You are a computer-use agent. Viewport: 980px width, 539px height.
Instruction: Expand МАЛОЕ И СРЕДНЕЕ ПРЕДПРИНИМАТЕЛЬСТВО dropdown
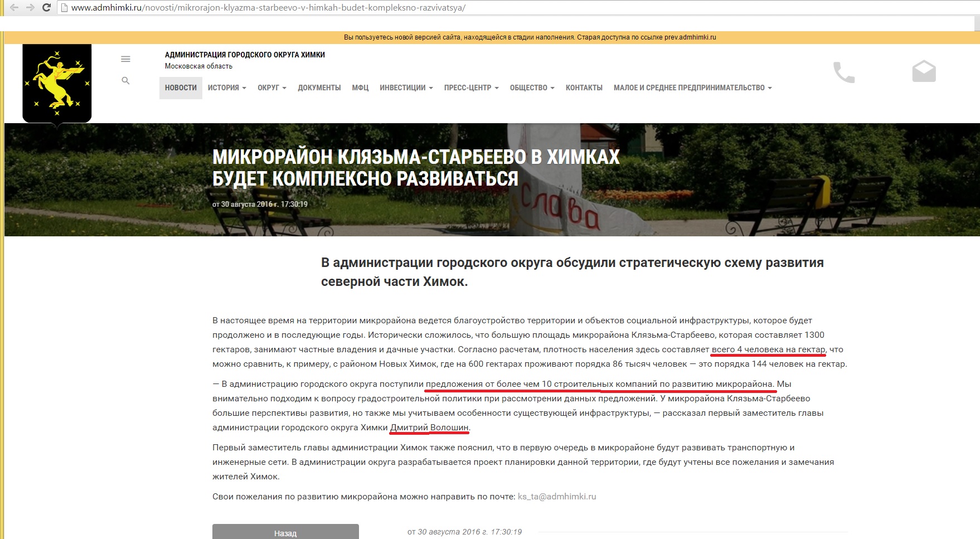click(x=693, y=88)
